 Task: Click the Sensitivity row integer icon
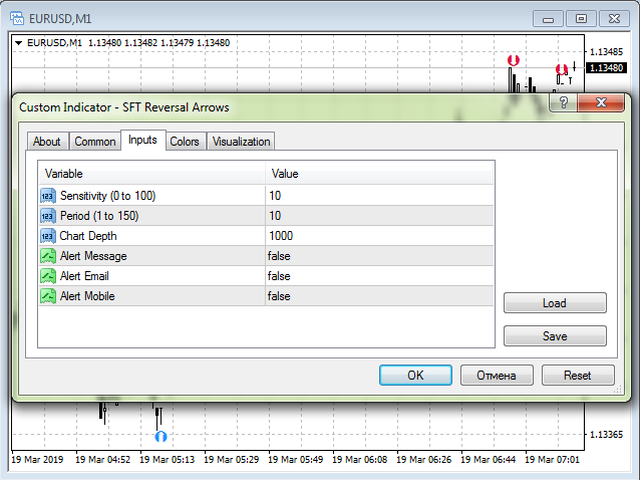(x=48, y=196)
